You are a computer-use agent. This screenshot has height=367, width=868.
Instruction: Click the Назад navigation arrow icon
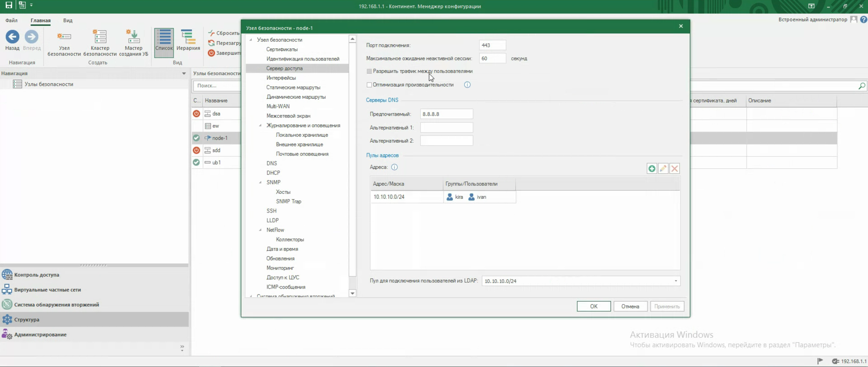(x=12, y=37)
